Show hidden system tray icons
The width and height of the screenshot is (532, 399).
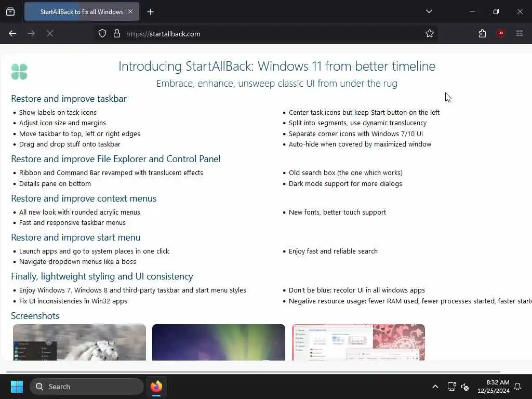[435, 387]
